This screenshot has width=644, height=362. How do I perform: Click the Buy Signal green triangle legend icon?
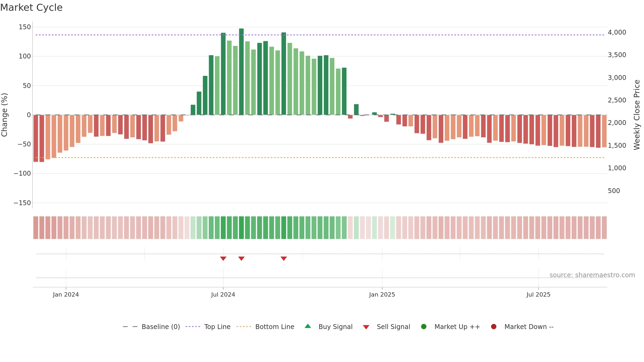(x=308, y=326)
